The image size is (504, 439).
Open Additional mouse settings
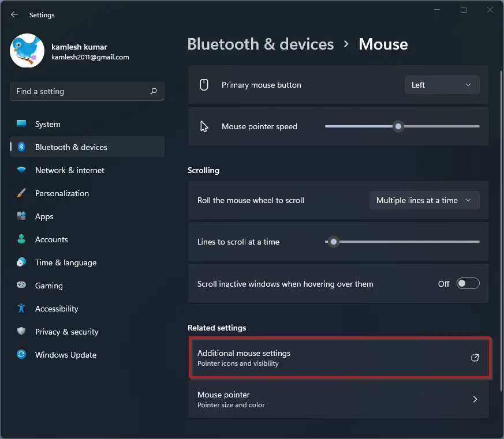point(339,357)
